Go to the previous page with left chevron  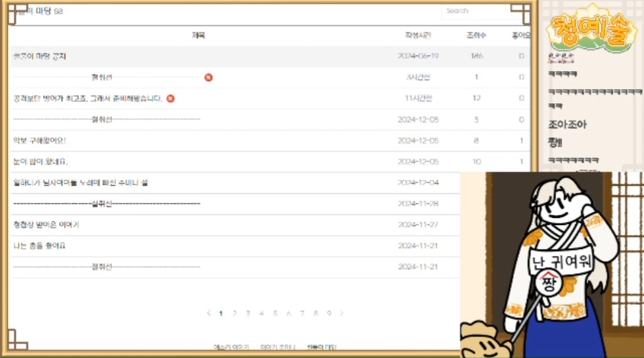pyautogui.click(x=208, y=313)
